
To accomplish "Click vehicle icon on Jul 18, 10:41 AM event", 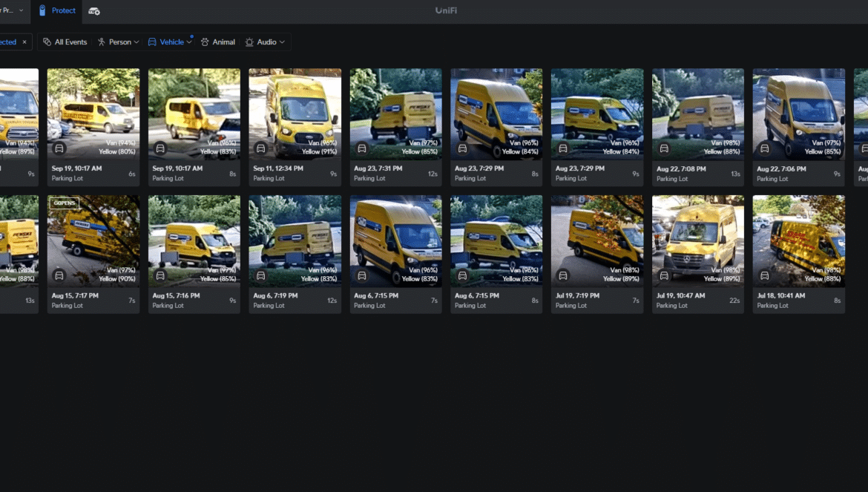I will (764, 275).
